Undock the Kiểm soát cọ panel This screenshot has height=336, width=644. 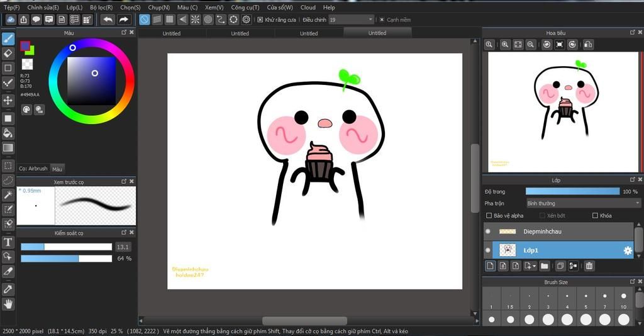tap(124, 232)
